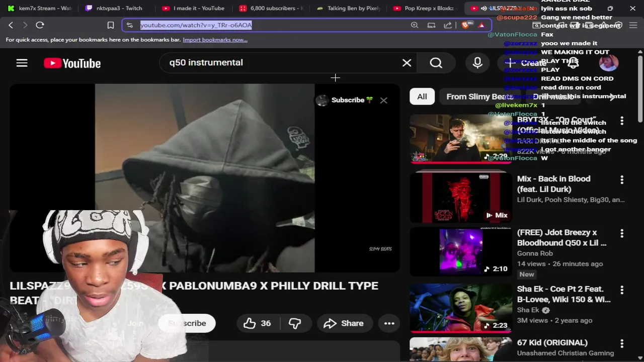Open options for Jdot Breezy video
The image size is (644, 362).
[x=622, y=233]
